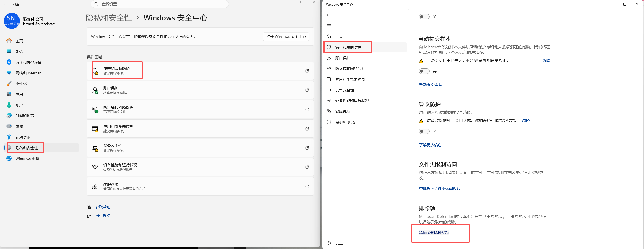Image resolution: width=644 pixels, height=249 pixels.
Task: Click the 个性化 paintbrush icon
Action: click(9, 83)
